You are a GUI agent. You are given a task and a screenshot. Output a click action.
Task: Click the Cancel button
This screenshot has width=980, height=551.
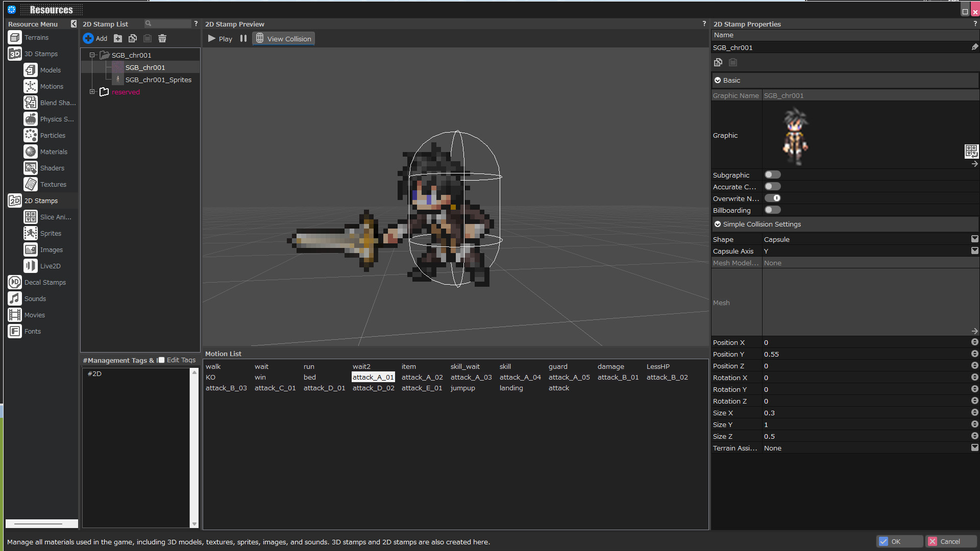click(x=951, y=541)
